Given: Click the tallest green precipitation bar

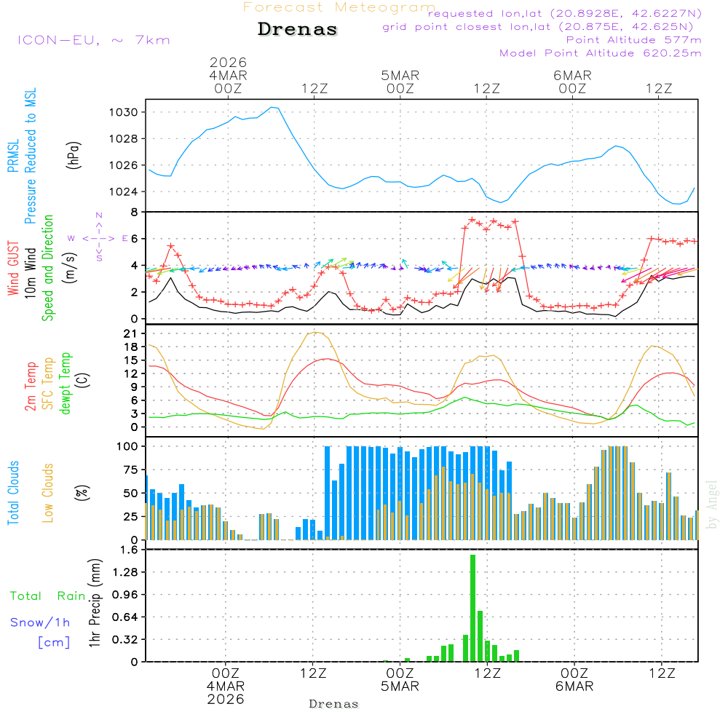Looking at the screenshot, I should pyautogui.click(x=472, y=608).
